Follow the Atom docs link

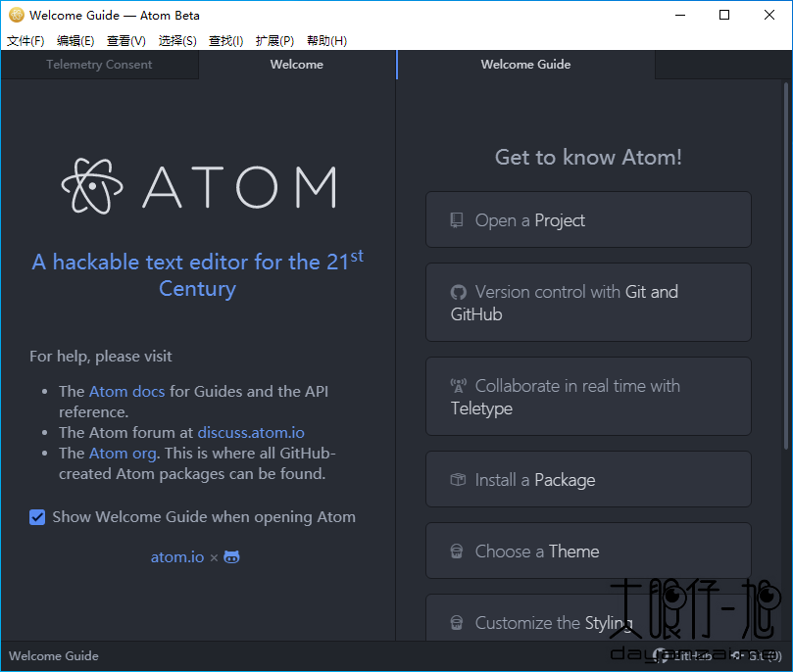coord(126,392)
